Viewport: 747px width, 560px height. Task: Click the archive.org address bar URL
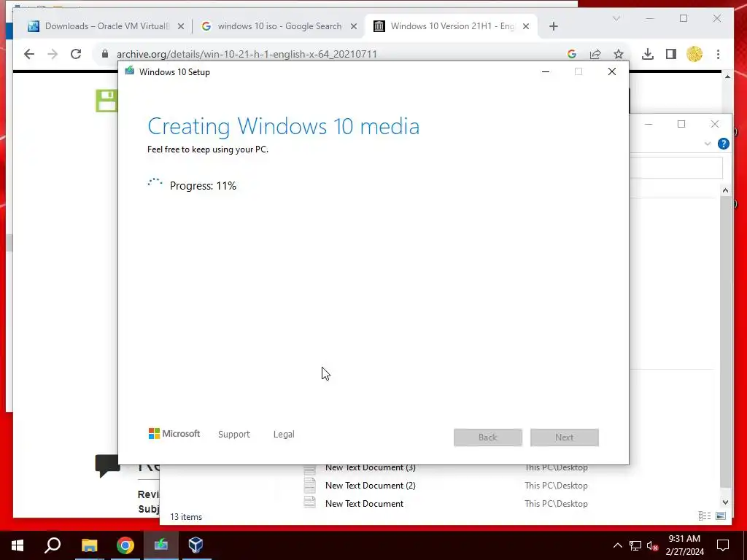[247, 54]
